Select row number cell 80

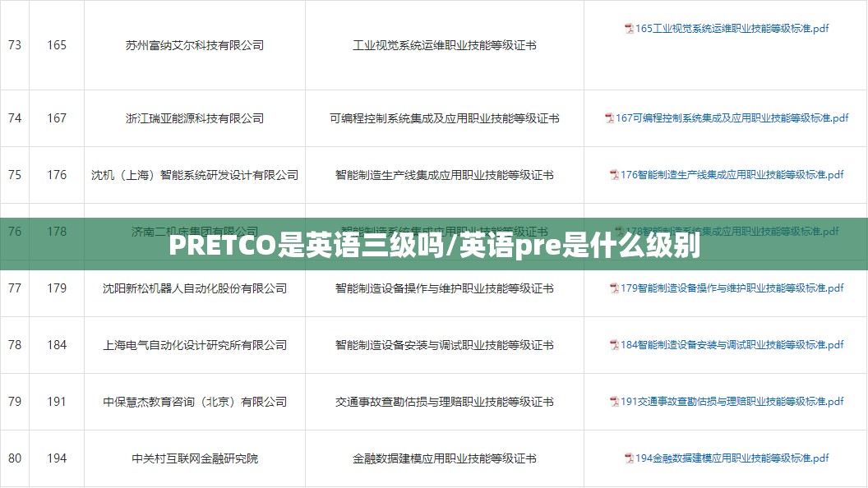pos(15,458)
